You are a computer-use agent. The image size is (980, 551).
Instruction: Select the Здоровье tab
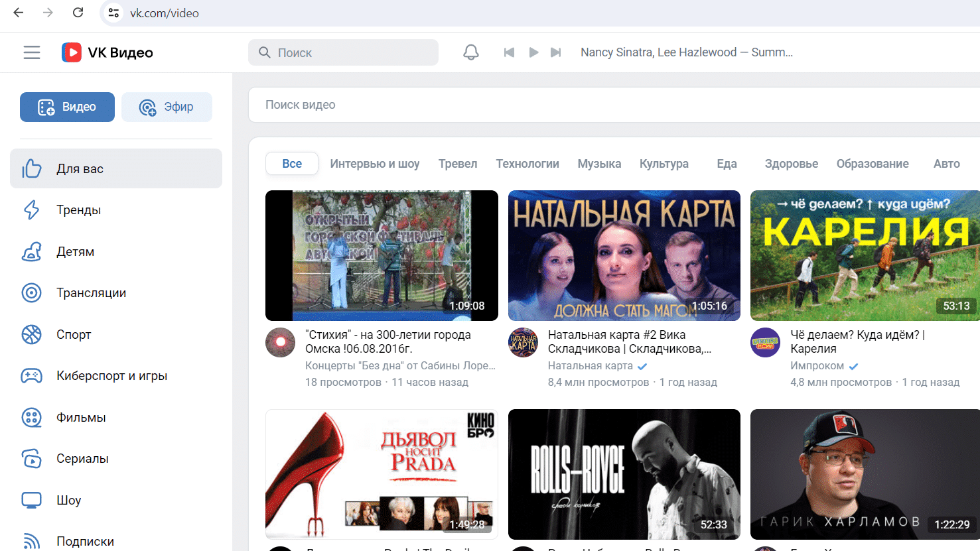pyautogui.click(x=792, y=164)
